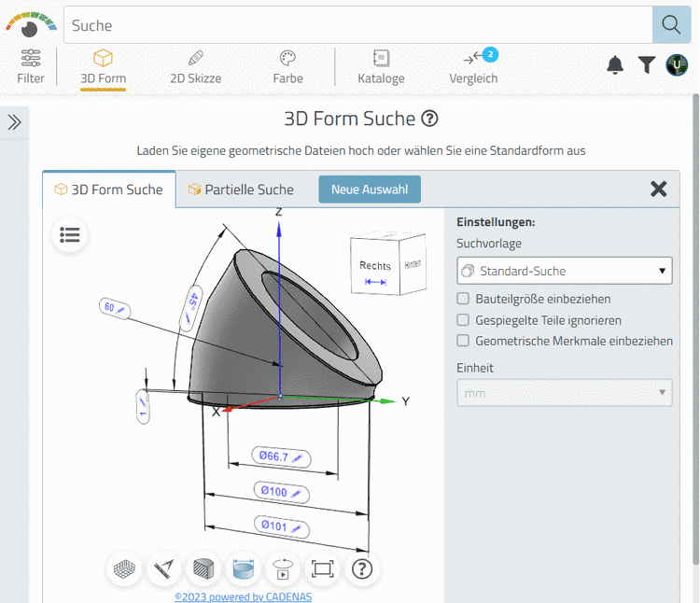Click the search magnifier button
Image resolution: width=700 pixels, height=603 pixels.
(x=671, y=25)
